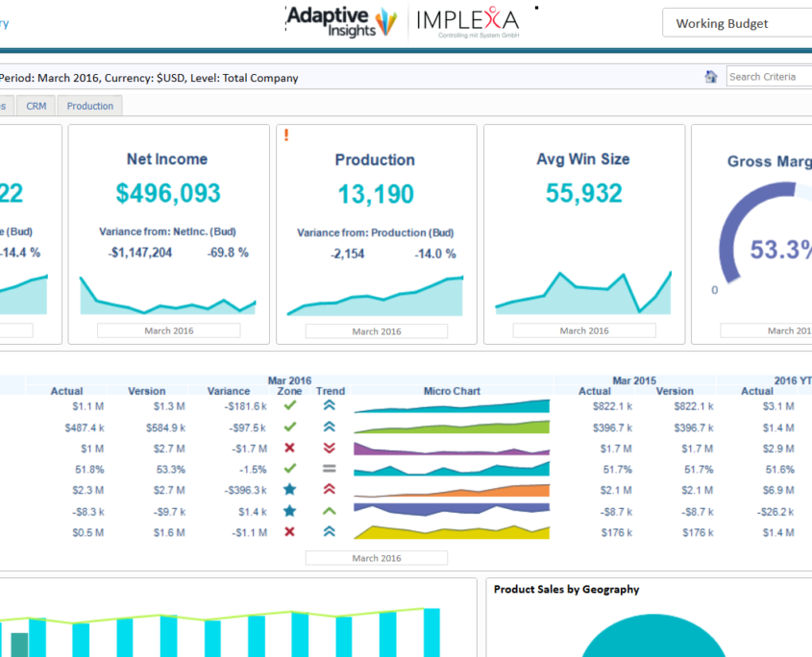Click blue micro chart in -$8.3 k row
812x657 pixels.
pos(452,510)
